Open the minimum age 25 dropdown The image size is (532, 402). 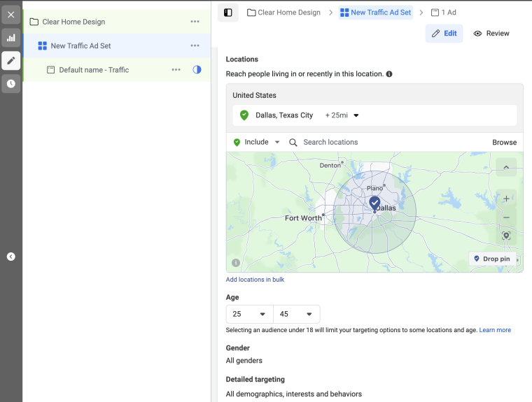click(x=249, y=314)
